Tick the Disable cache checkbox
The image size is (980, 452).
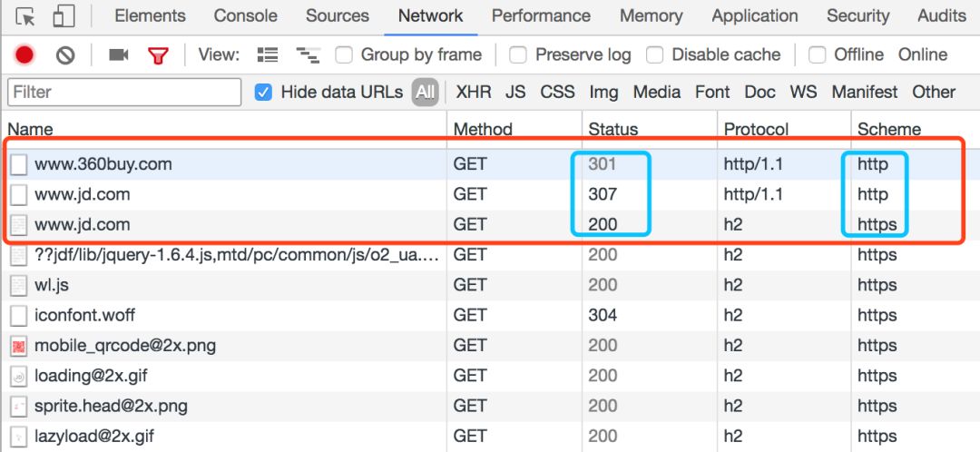[x=654, y=55]
